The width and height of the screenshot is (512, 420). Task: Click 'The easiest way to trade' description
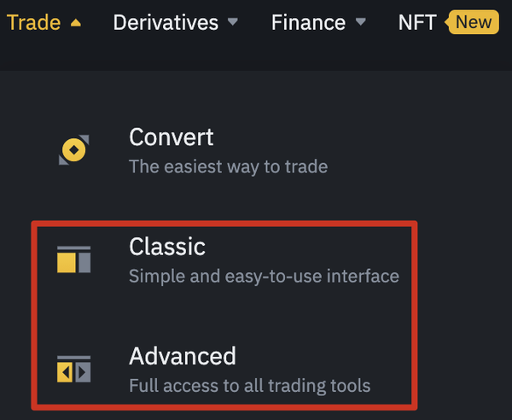point(228,166)
